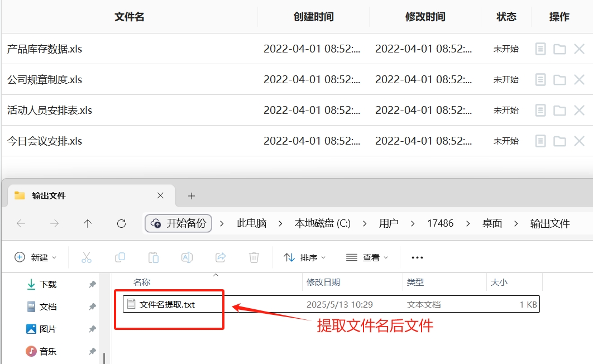Open details icon for 公司规章制度.xls row
The image size is (593, 364).
tap(541, 80)
